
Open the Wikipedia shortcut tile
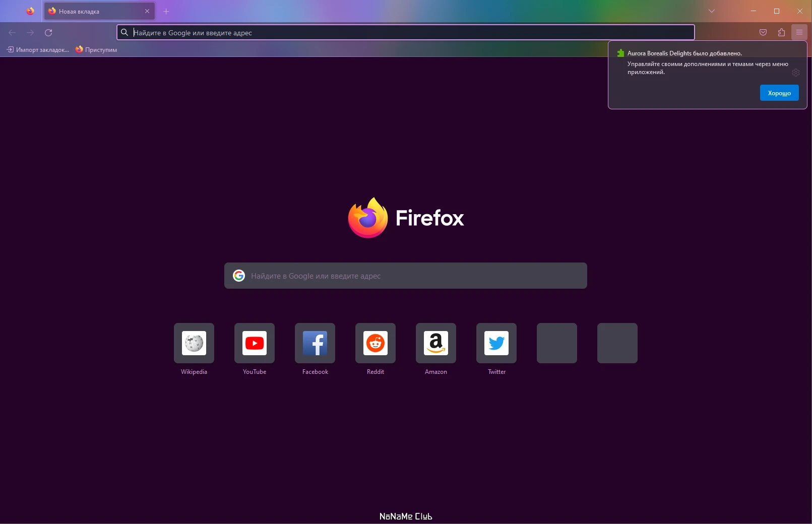click(194, 343)
